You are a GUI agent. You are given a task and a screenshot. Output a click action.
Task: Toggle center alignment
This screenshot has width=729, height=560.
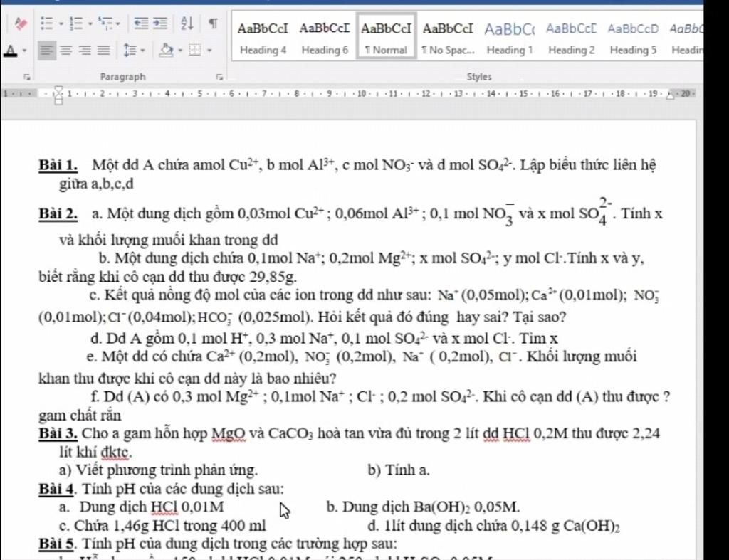click(66, 50)
